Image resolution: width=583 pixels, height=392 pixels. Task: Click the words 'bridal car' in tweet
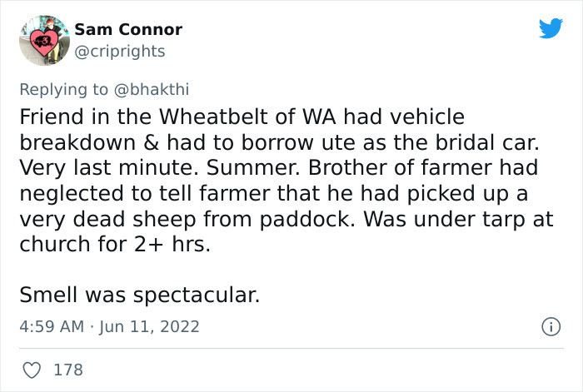487,142
